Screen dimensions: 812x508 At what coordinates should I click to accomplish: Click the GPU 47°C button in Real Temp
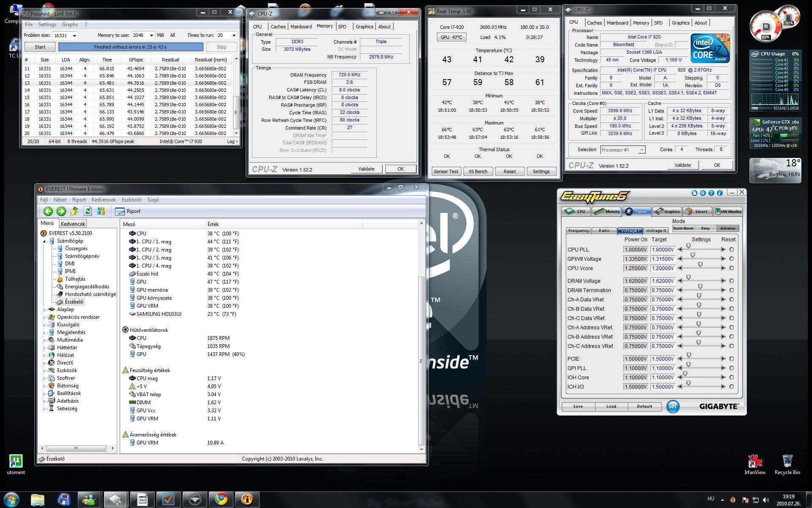[x=451, y=37]
